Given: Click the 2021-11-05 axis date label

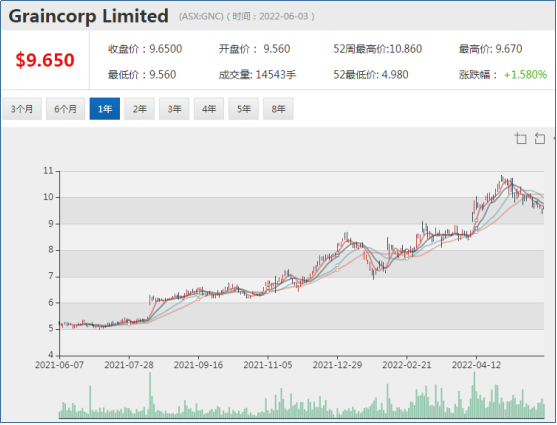Looking at the screenshot, I should pos(268,365).
